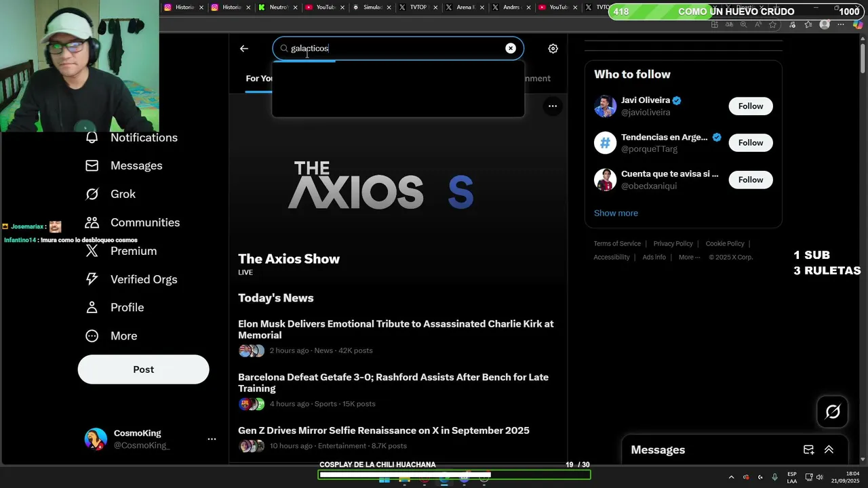Clear the search text with the X button
The height and width of the screenshot is (488, 868).
511,48
